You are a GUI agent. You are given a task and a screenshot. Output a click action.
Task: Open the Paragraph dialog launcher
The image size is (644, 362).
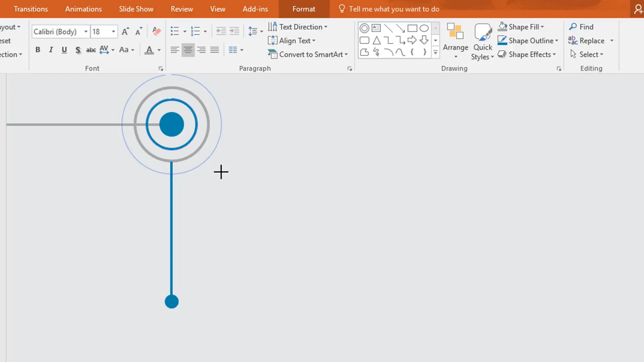click(x=350, y=69)
